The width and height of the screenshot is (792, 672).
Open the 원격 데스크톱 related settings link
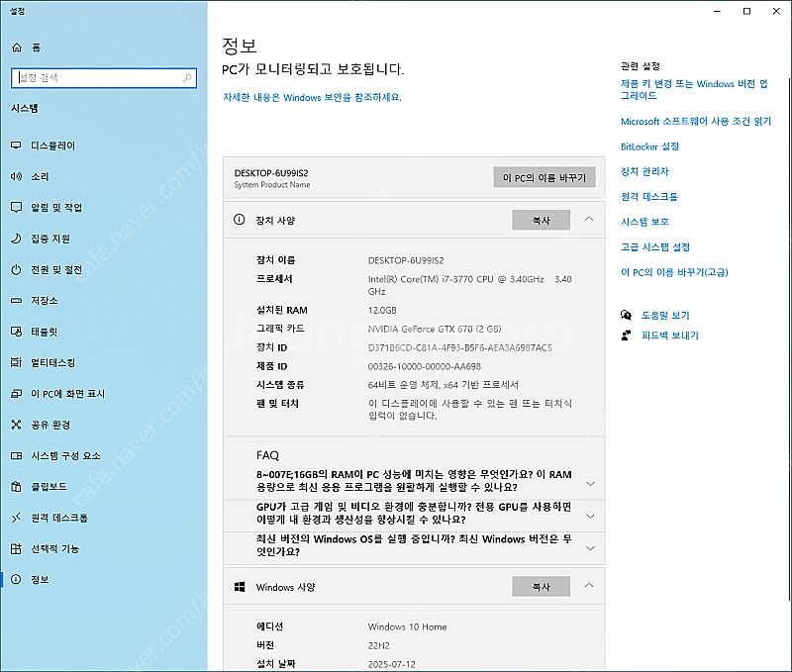(x=649, y=196)
